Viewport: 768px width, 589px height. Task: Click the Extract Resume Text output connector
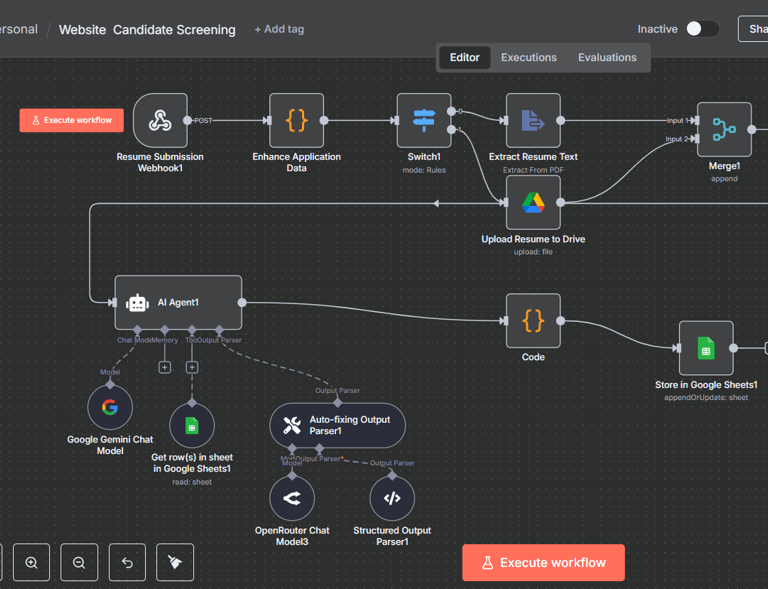(560, 120)
